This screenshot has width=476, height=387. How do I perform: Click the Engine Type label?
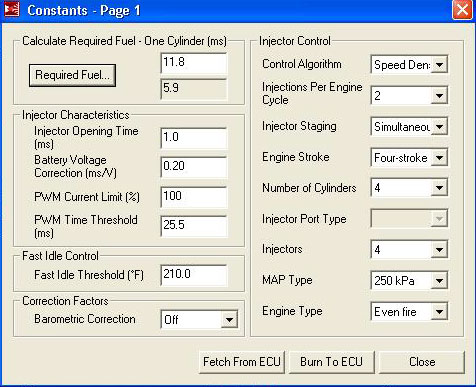[x=292, y=311]
